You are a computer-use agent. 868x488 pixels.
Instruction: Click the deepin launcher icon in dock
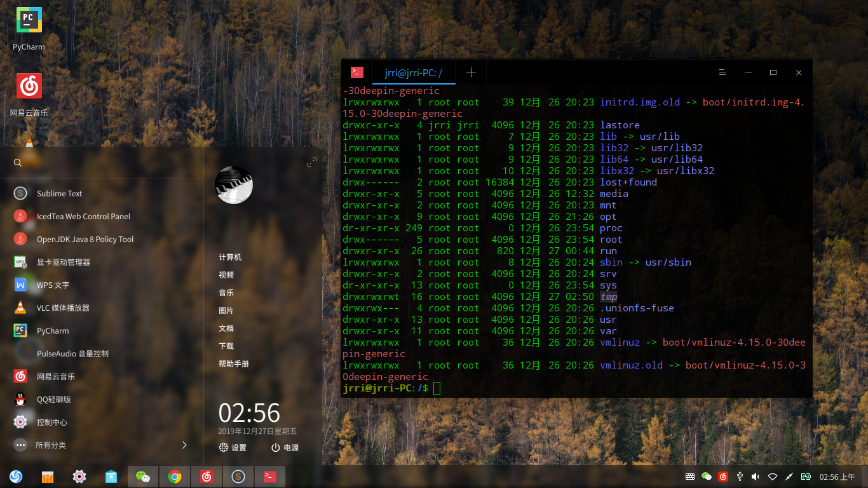pyautogui.click(x=16, y=476)
